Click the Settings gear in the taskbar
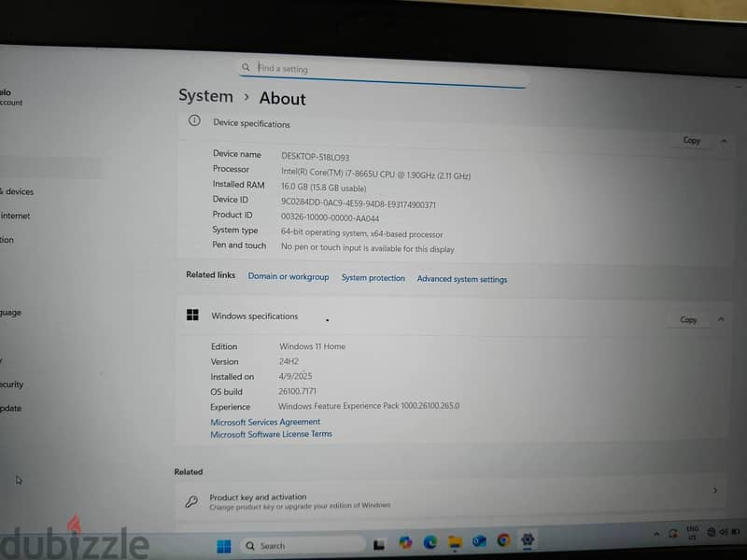The image size is (747, 560). (x=528, y=539)
